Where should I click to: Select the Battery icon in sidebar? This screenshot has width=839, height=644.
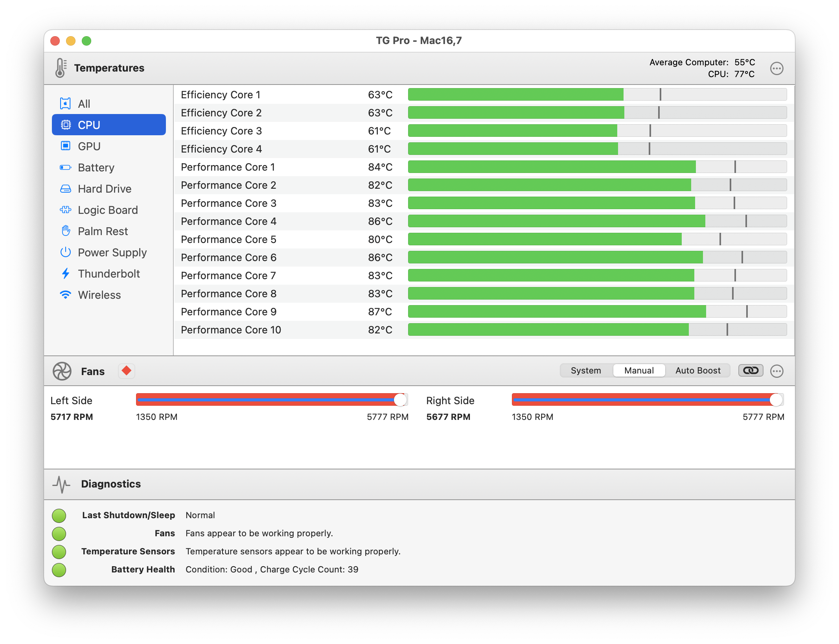click(x=65, y=167)
